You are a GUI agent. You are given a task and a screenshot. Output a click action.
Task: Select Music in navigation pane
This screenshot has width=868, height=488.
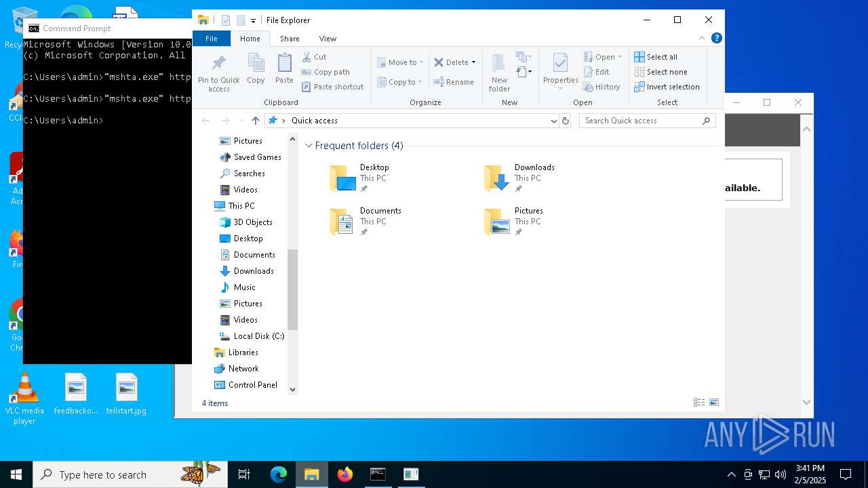coord(238,287)
